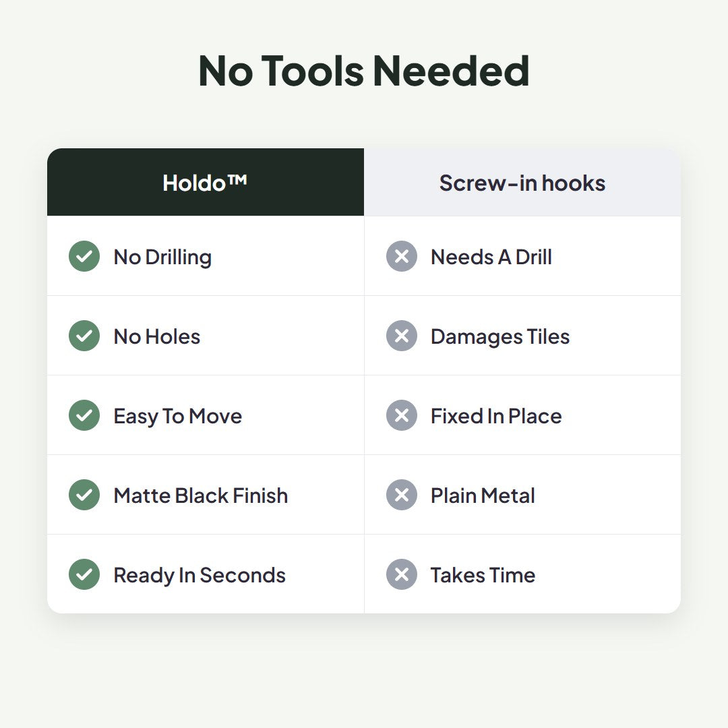Click the green checkmark next to Easy To Move

[x=84, y=415]
